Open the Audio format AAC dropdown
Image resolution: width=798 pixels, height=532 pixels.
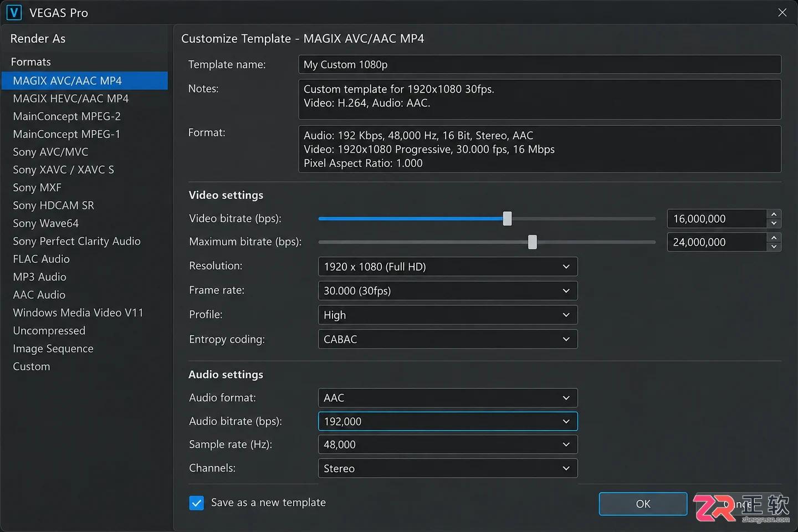coord(448,398)
